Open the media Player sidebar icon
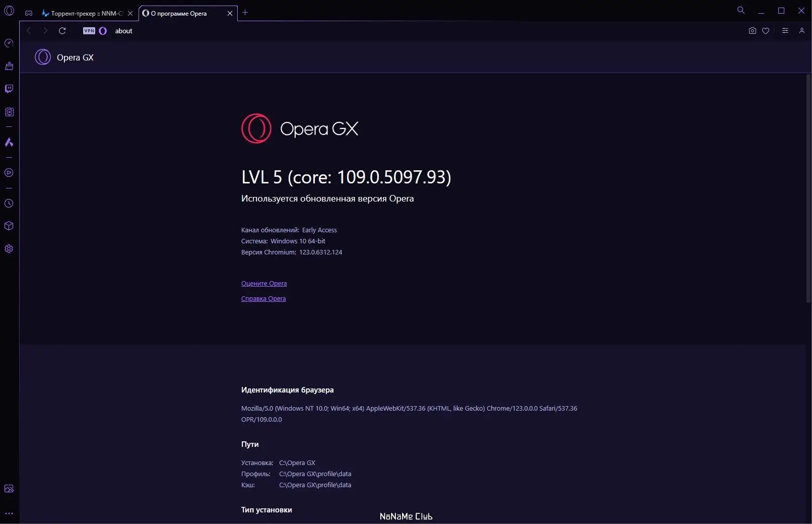Viewport: 812px width, 524px height. [9, 173]
